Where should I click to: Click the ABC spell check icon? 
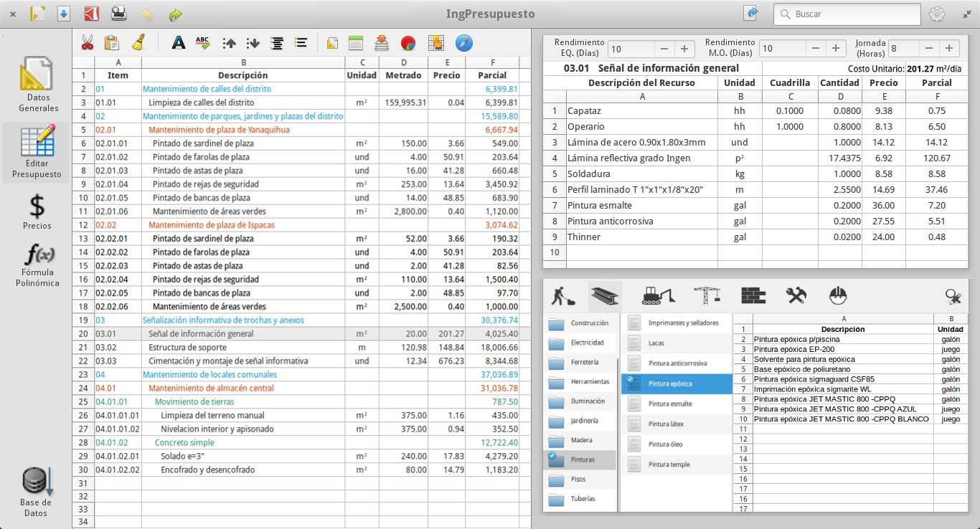(202, 43)
